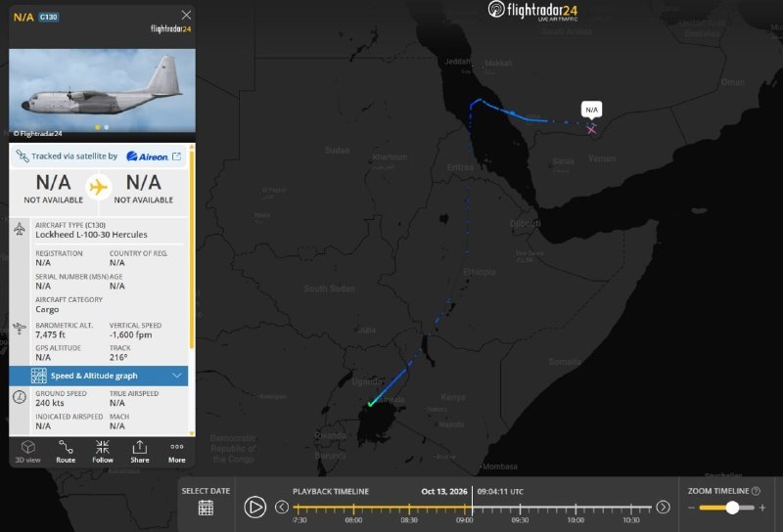The height and width of the screenshot is (532, 783).
Task: Adjust the Zoom Timeline slider knob
Action: point(732,508)
